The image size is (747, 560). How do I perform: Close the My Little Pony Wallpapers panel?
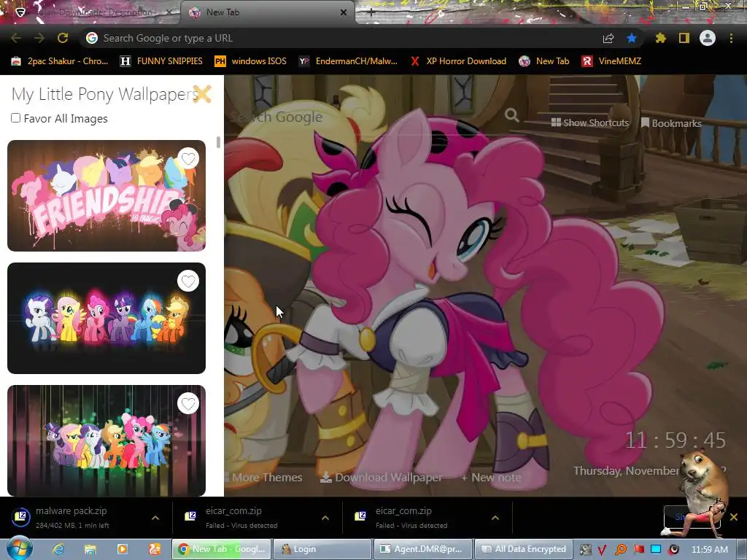[202, 94]
